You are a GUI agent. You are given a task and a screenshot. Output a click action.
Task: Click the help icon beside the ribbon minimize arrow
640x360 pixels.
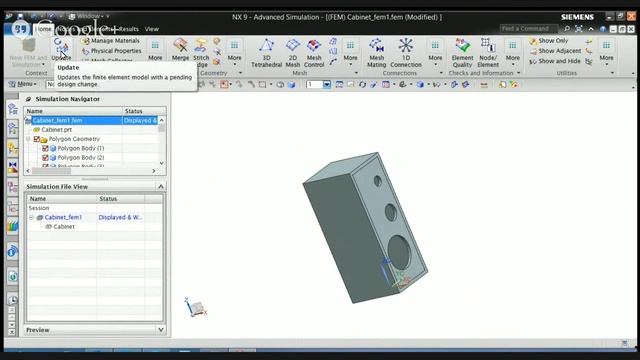(602, 29)
